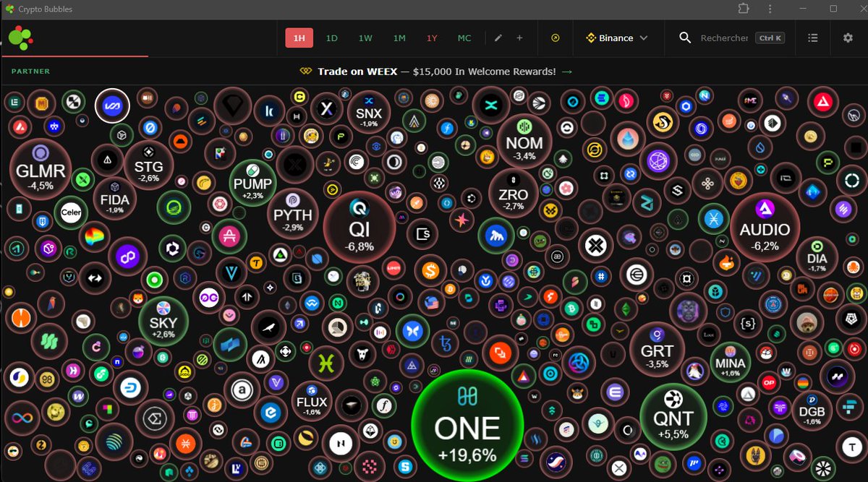868x482 pixels.
Task: Switch to the 1Y timeframe tab
Action: coord(432,38)
